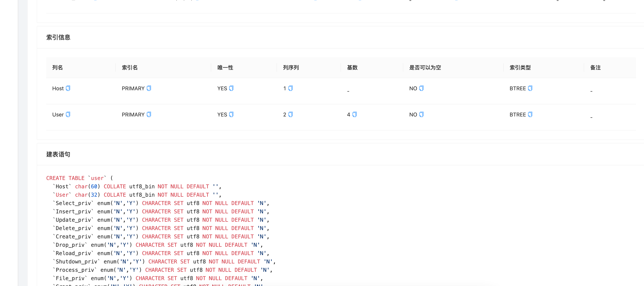The image size is (644, 286).
Task: Click the `Create_priv` enum definition line
Action: point(161,236)
